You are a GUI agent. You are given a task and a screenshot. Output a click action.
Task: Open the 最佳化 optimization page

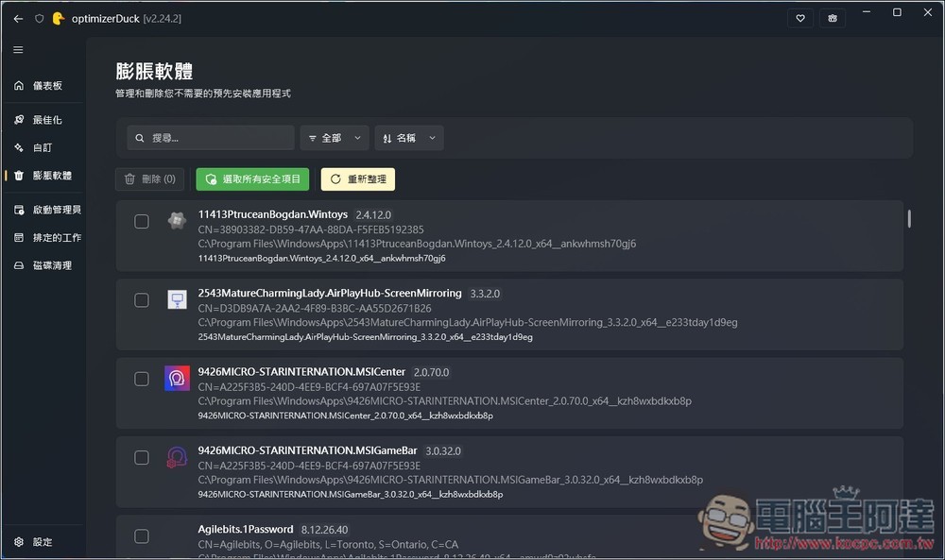click(43, 120)
